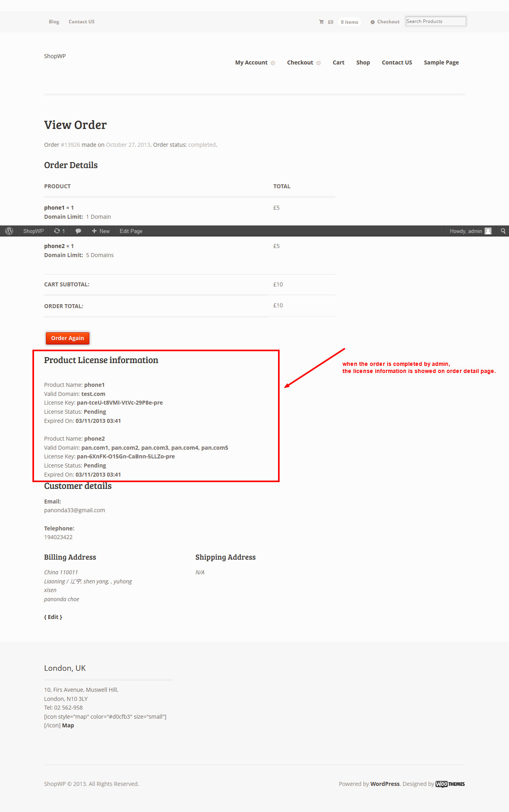The image size is (509, 812).
Task: Click the admin avatar next to Howdy
Action: point(488,231)
